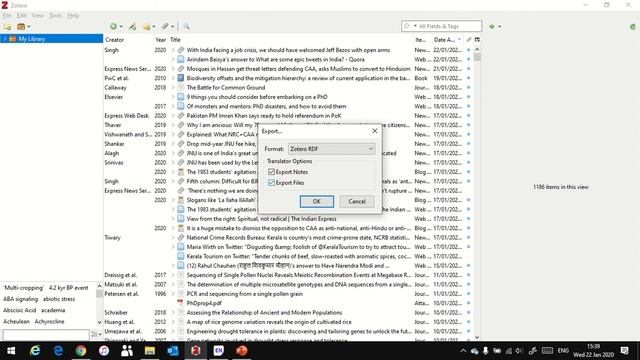Click the tag filter input field

(46, 335)
